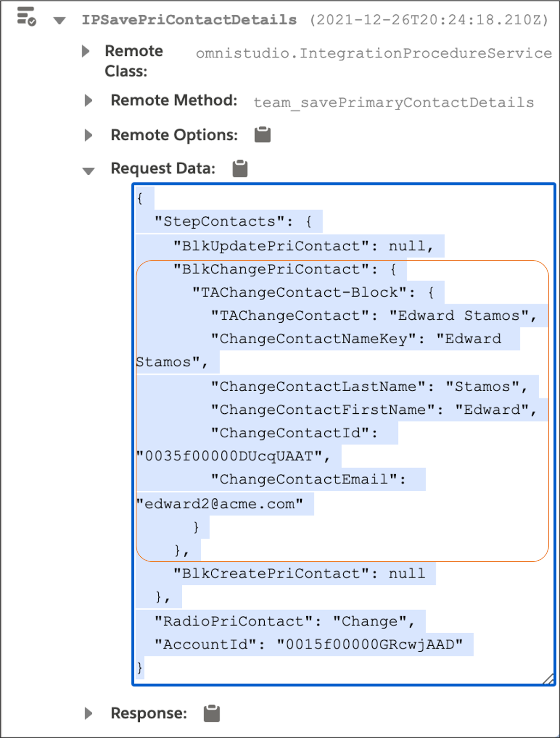
Task: Expand the Remote Class row
Action: pyautogui.click(x=85, y=51)
